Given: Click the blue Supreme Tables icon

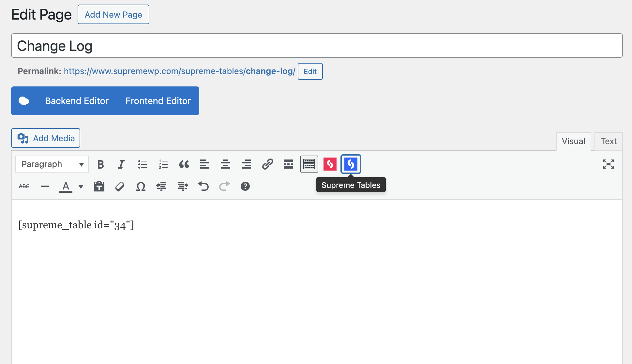Looking at the screenshot, I should click(x=351, y=164).
